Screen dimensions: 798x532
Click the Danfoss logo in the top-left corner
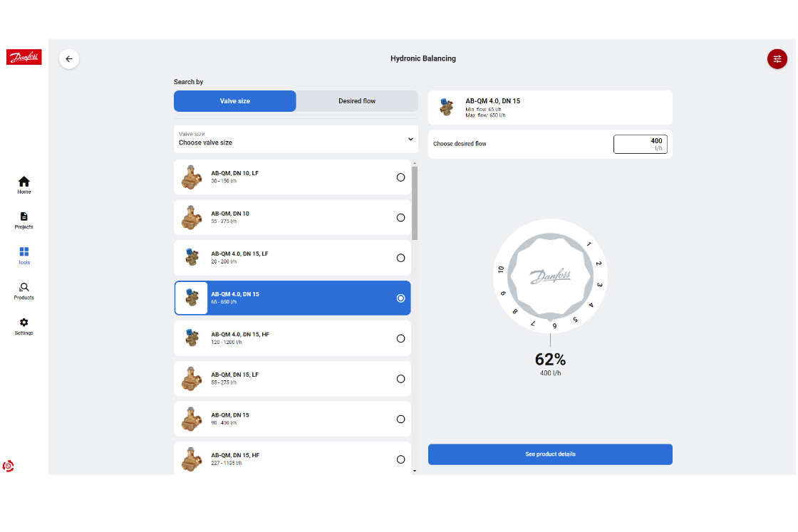(24, 57)
